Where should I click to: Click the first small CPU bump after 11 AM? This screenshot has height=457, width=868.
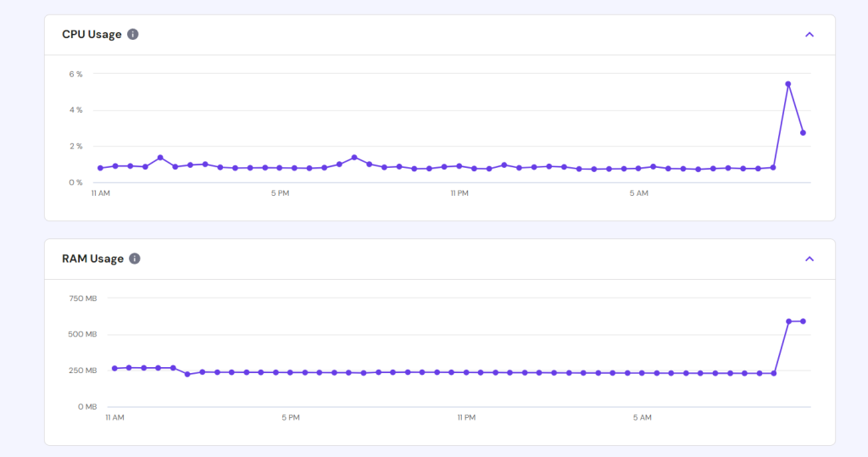tap(159, 158)
